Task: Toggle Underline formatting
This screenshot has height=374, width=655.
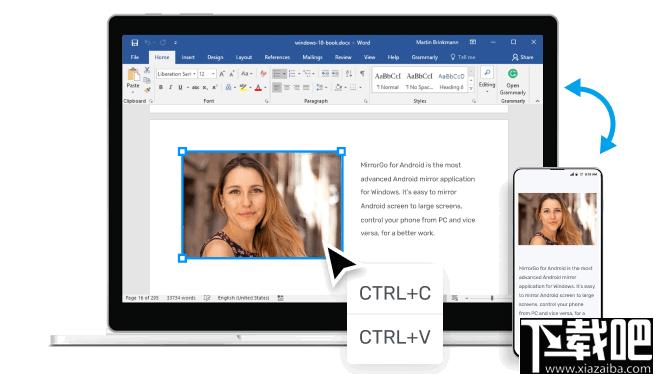Action: point(180,87)
